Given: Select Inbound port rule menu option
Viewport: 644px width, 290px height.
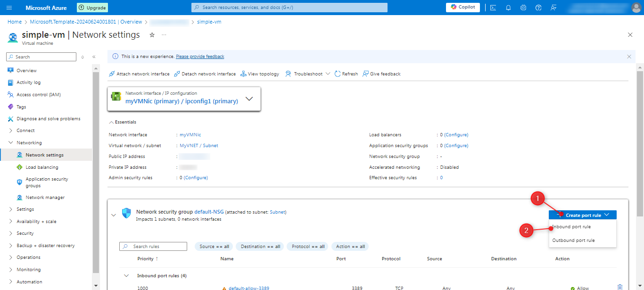Looking at the screenshot, I should coord(571,227).
